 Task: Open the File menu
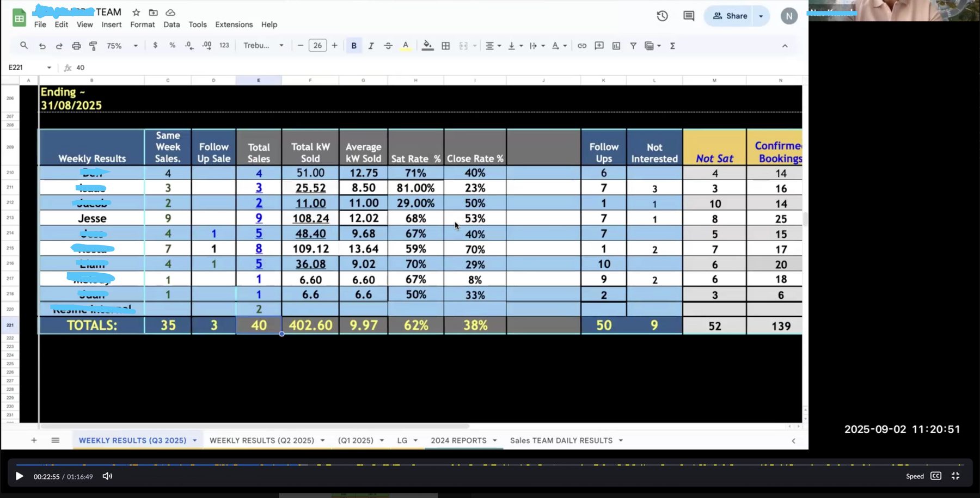coord(40,24)
